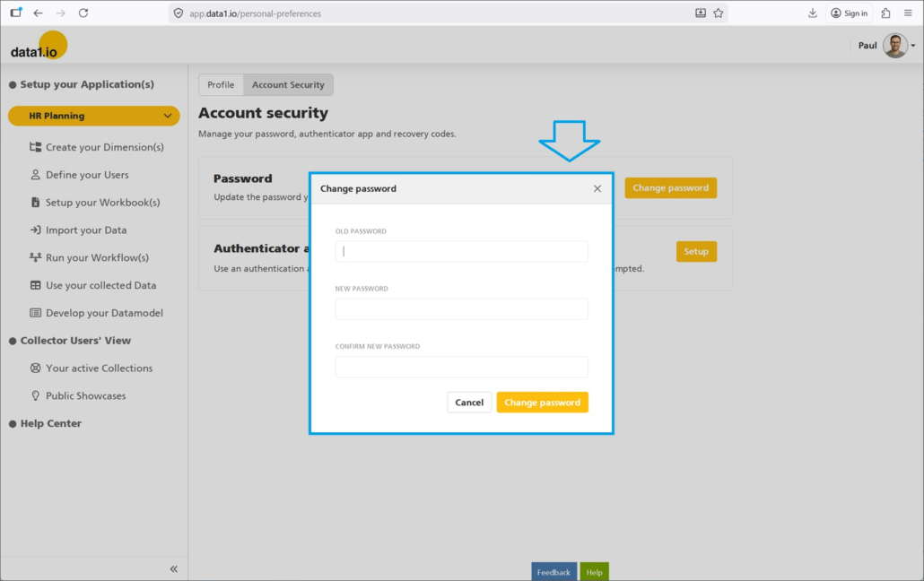Submit the yellow Change password dialog button

[542, 403]
